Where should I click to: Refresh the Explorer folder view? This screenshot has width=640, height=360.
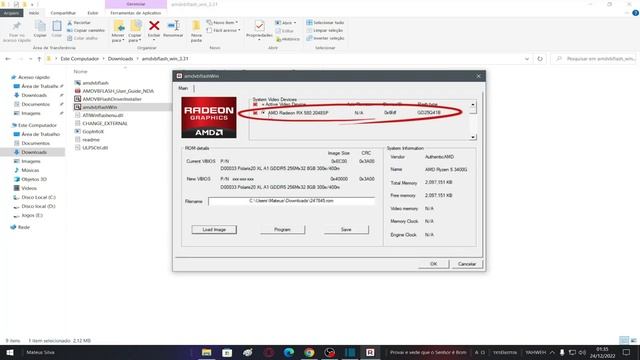tap(540, 59)
